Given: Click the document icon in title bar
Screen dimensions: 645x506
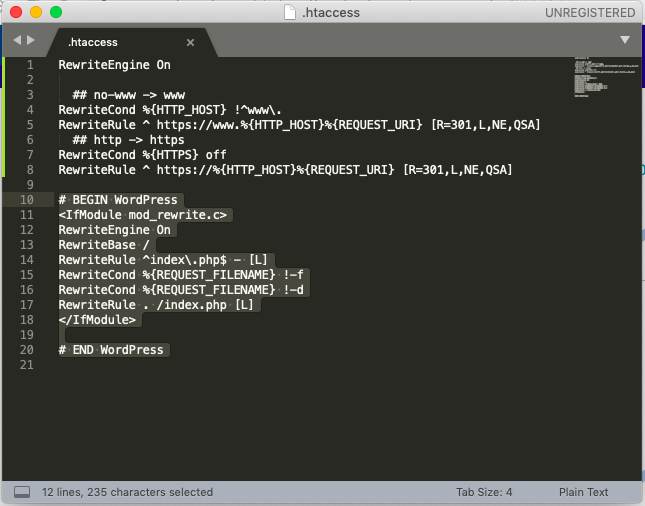Looking at the screenshot, I should coord(290,13).
